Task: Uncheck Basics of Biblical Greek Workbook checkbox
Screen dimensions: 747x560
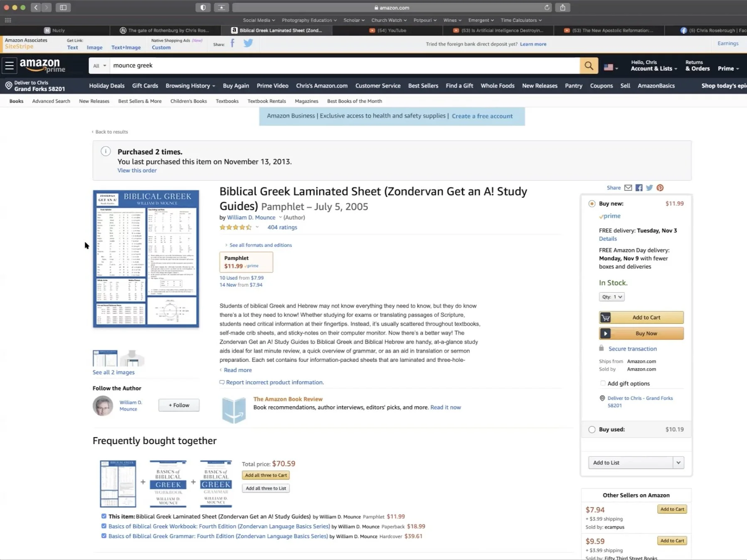Action: coord(104,526)
